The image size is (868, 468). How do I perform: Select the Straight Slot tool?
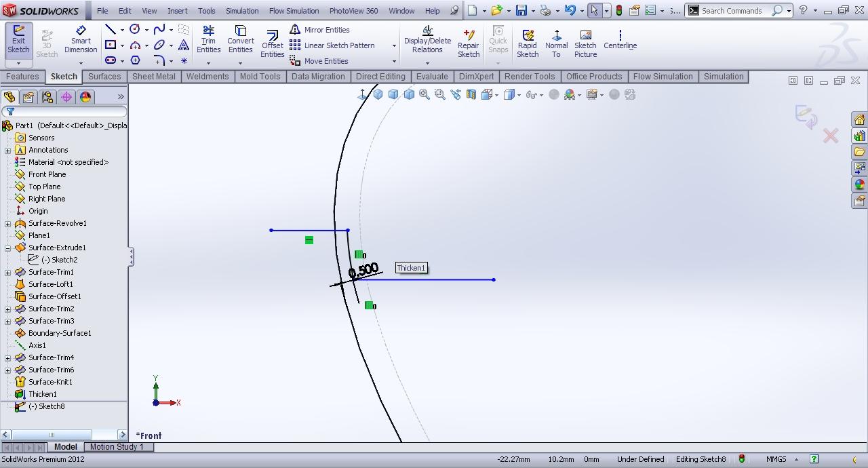pos(110,60)
